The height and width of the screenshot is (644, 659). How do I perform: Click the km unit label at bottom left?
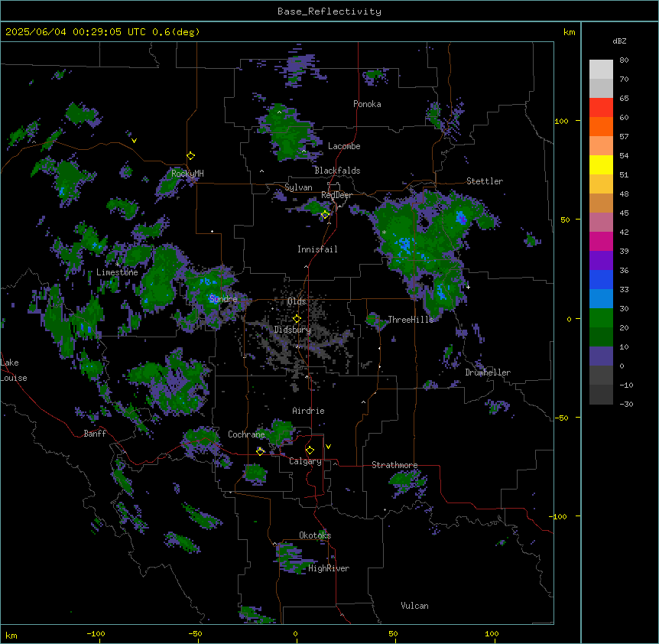11,635
